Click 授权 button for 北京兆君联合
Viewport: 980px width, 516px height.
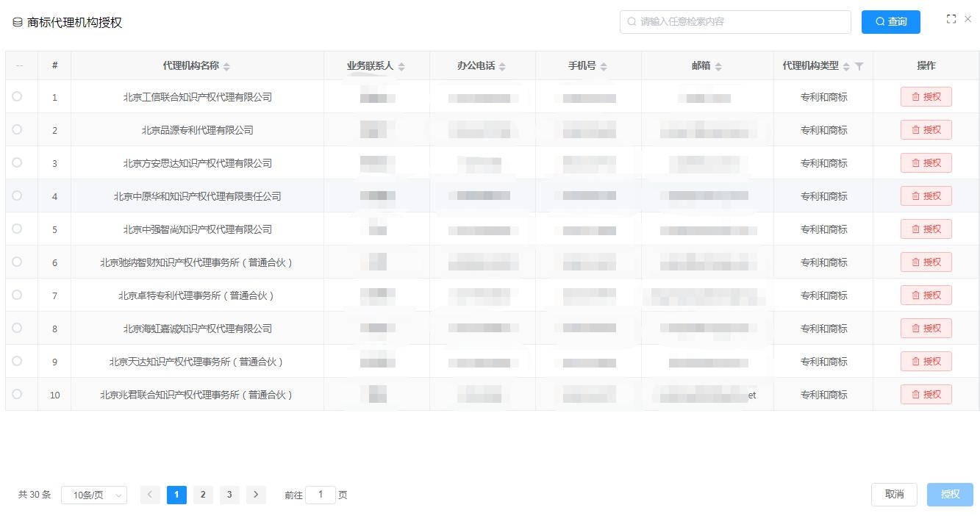(x=926, y=394)
